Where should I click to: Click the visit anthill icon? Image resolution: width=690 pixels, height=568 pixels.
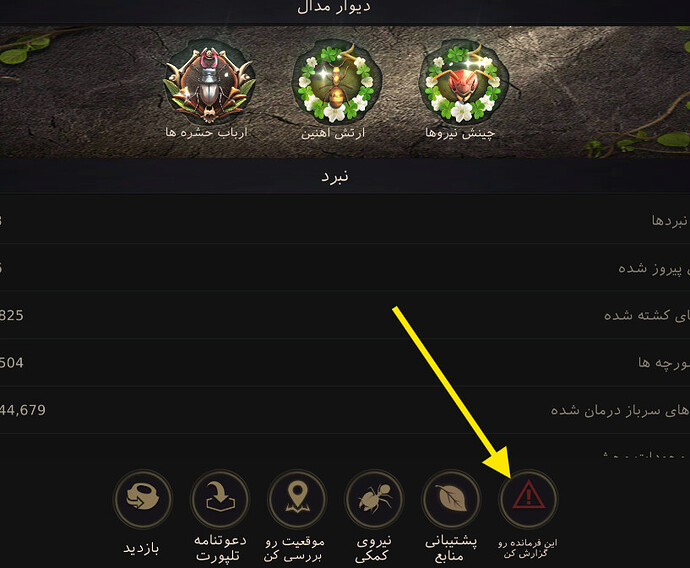(x=143, y=498)
